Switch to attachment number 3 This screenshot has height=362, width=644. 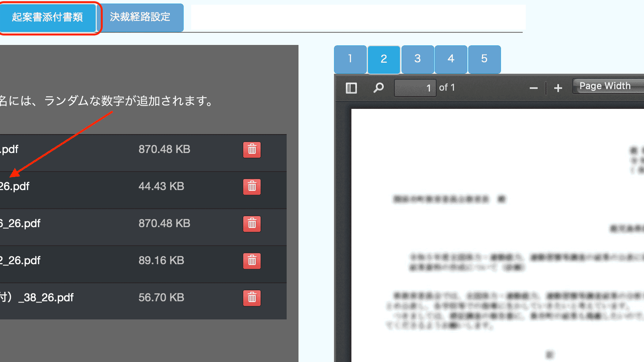pyautogui.click(x=417, y=59)
